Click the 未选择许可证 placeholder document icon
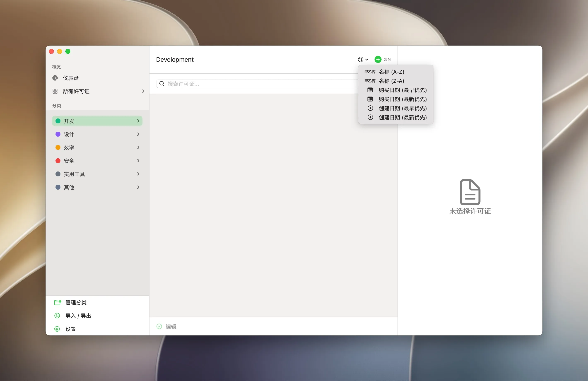Image resolution: width=588 pixels, height=381 pixels. (470, 192)
